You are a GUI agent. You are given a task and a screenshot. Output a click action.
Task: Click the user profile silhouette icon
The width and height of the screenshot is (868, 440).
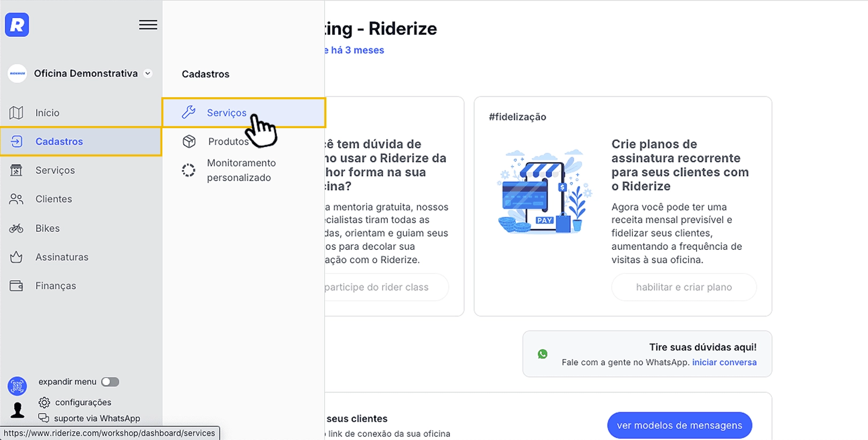[18, 410]
